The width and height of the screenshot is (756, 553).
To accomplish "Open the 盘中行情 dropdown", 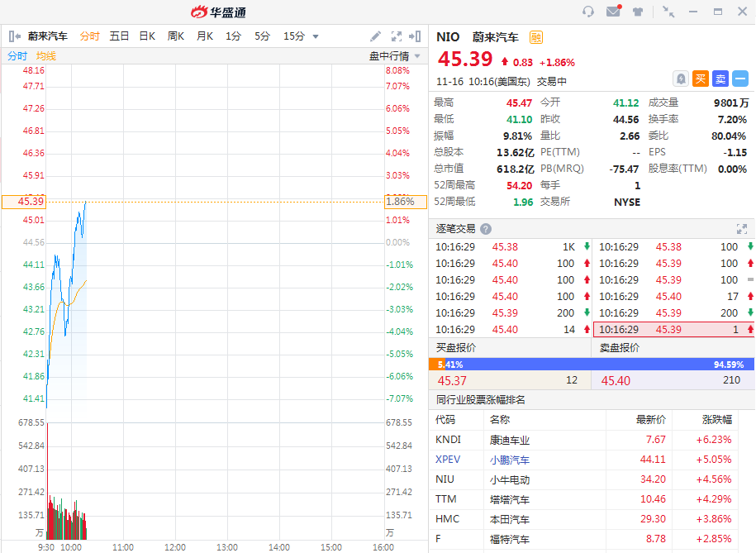I will coord(394,56).
